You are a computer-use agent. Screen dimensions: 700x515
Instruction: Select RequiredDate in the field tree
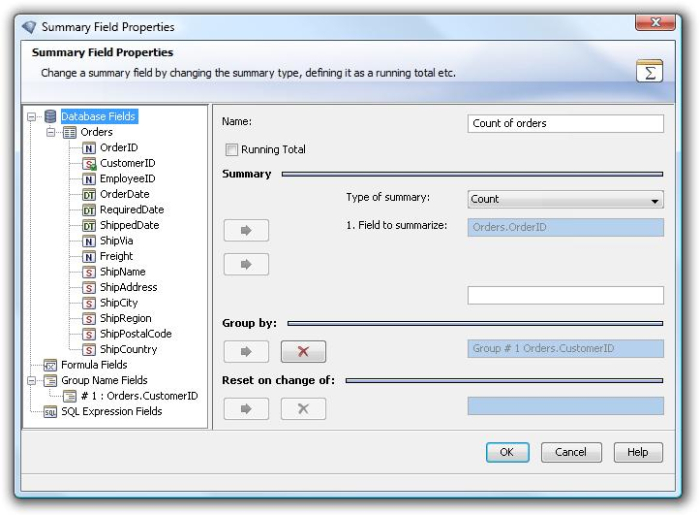coord(132,210)
